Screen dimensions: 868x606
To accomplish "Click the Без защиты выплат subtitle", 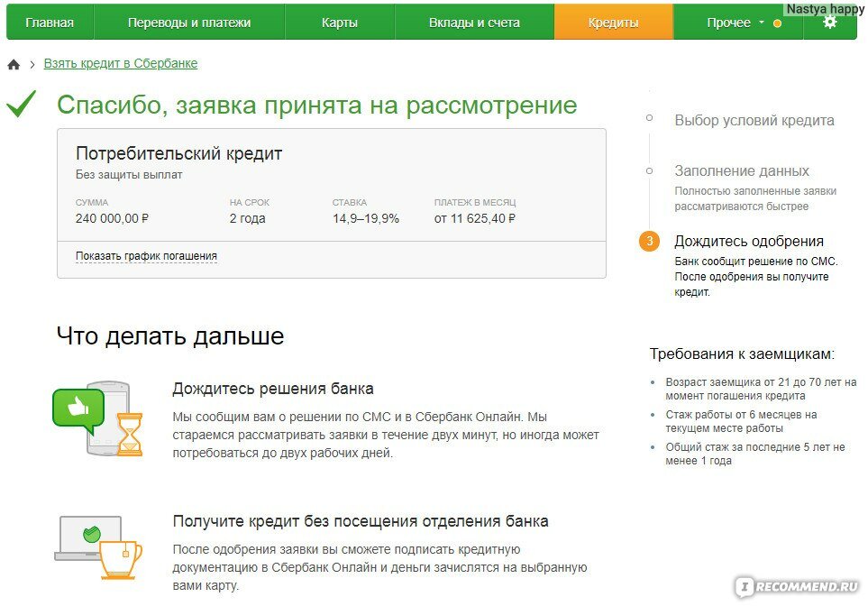I will pos(129,174).
